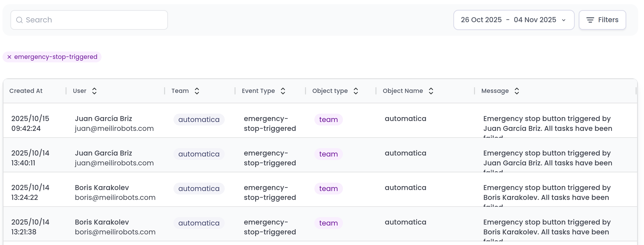Sort by Object type column arrows

pos(356,91)
